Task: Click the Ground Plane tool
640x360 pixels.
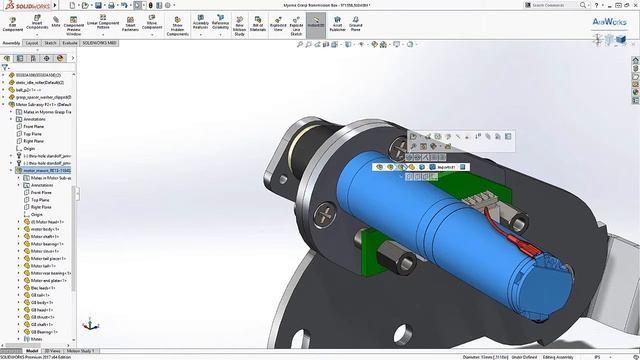Action: click(356, 24)
